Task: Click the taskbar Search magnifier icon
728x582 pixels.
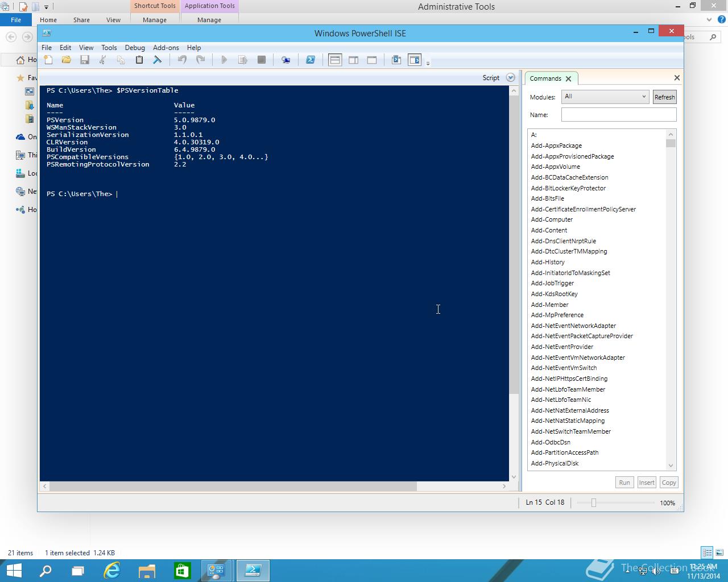Action: click(x=45, y=571)
